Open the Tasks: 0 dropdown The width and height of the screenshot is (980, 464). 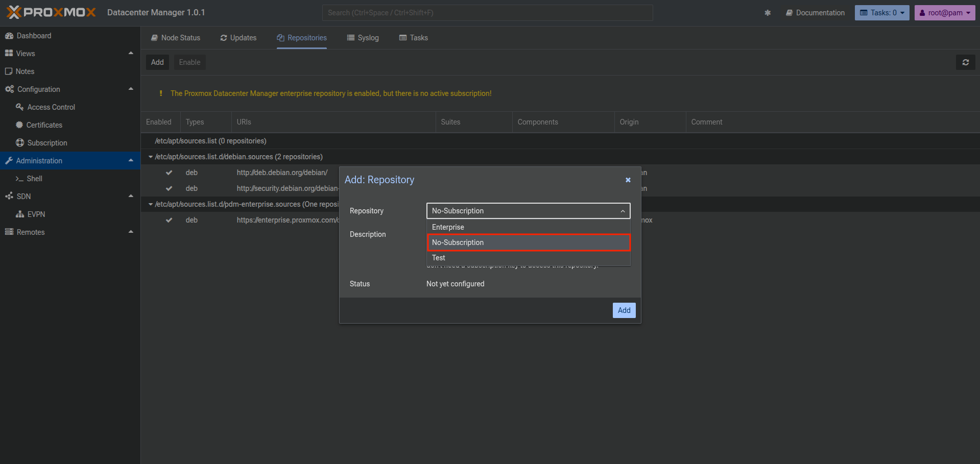tap(882, 13)
